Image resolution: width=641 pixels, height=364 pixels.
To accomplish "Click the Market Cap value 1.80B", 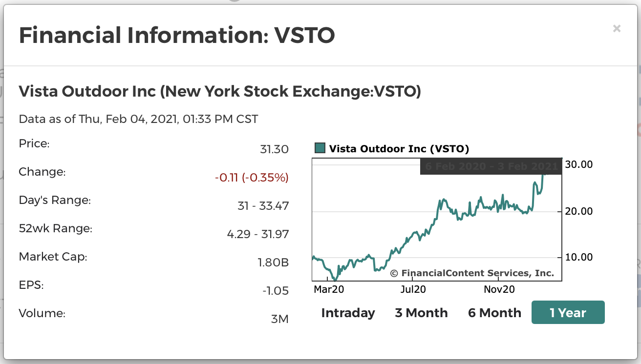I will (273, 263).
